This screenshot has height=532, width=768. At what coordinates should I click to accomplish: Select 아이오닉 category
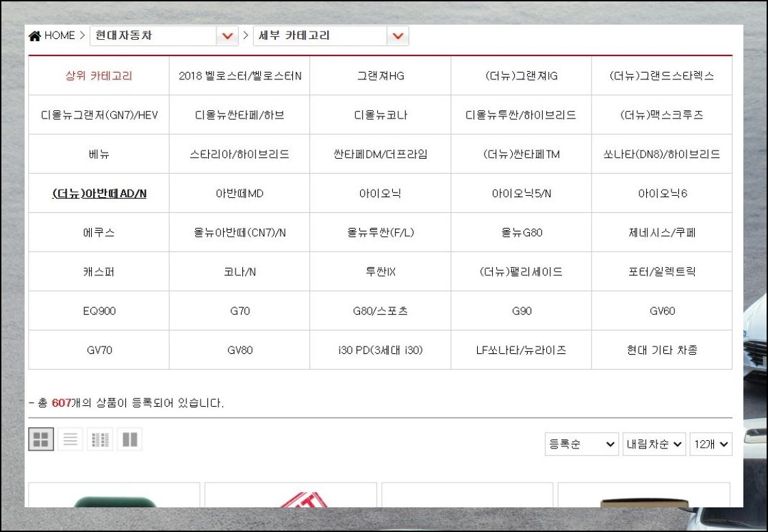(x=381, y=194)
